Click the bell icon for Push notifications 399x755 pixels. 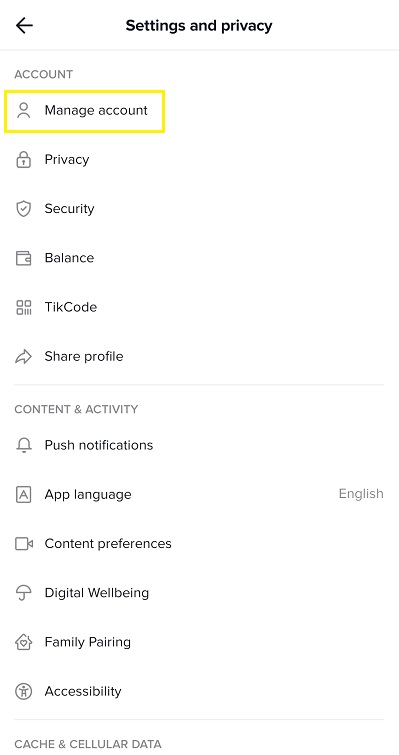23,445
